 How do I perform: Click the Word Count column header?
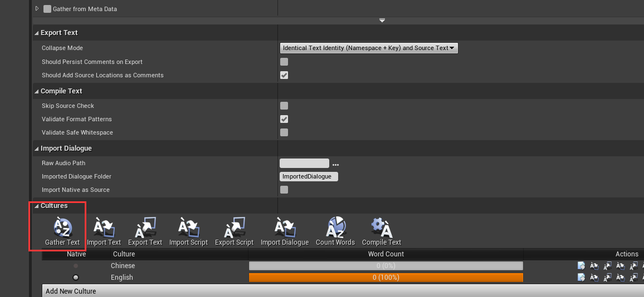tap(386, 254)
